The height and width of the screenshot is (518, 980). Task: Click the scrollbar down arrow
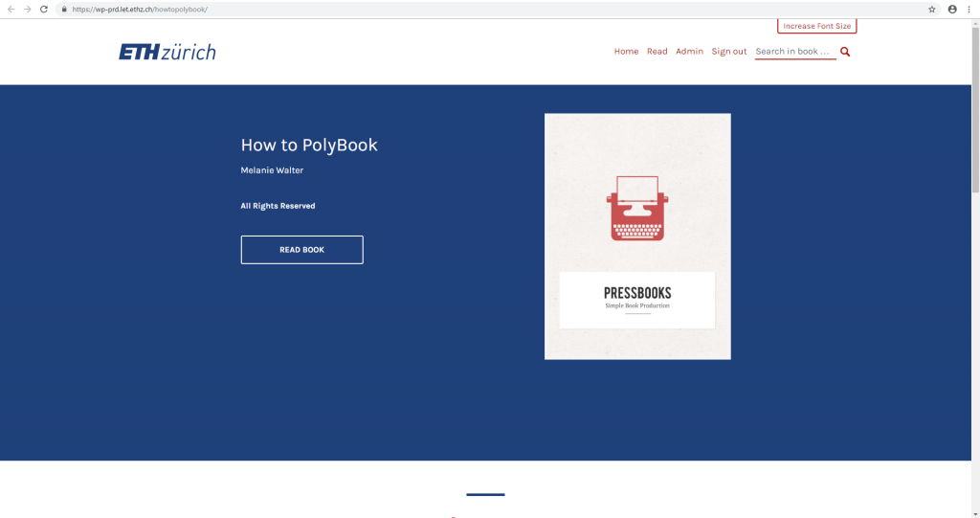point(975,513)
